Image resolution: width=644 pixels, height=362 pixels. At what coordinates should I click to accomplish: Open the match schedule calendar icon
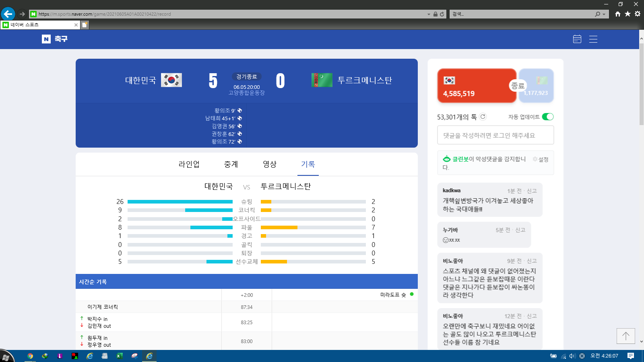(x=577, y=39)
